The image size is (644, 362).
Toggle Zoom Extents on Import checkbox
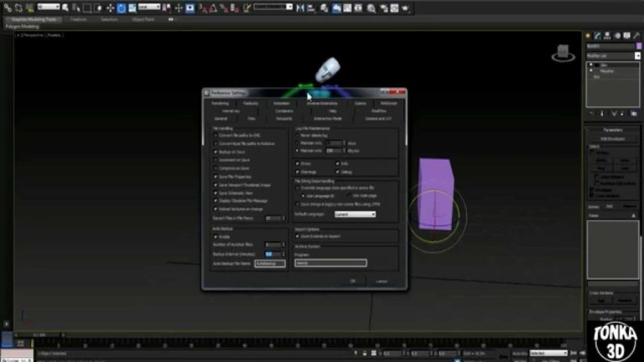click(298, 236)
